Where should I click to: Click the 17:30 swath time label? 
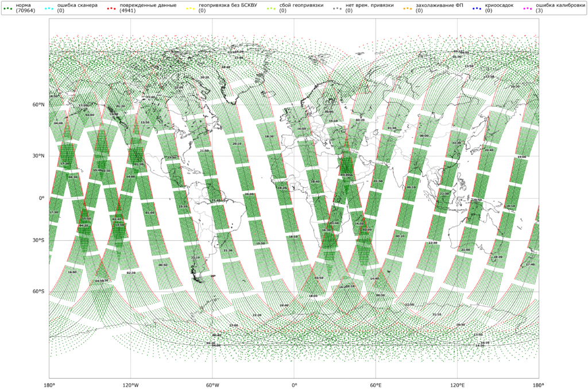click(x=53, y=213)
